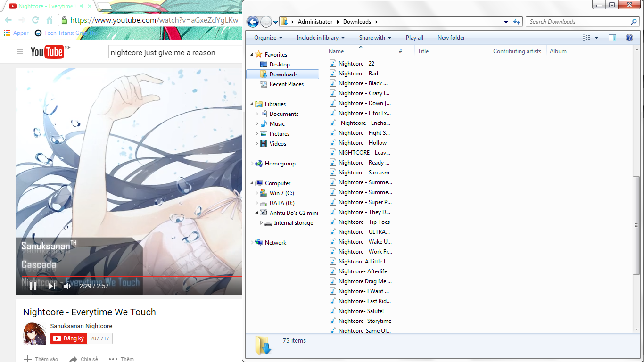Viewport: 644px width, 362px height.
Task: Select the file Nightcore - Sarcasm
Action: pos(364,173)
